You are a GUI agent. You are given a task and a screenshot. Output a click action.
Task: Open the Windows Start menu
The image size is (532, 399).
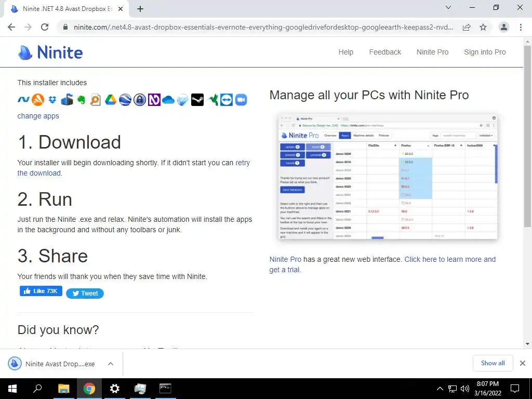[12, 389]
